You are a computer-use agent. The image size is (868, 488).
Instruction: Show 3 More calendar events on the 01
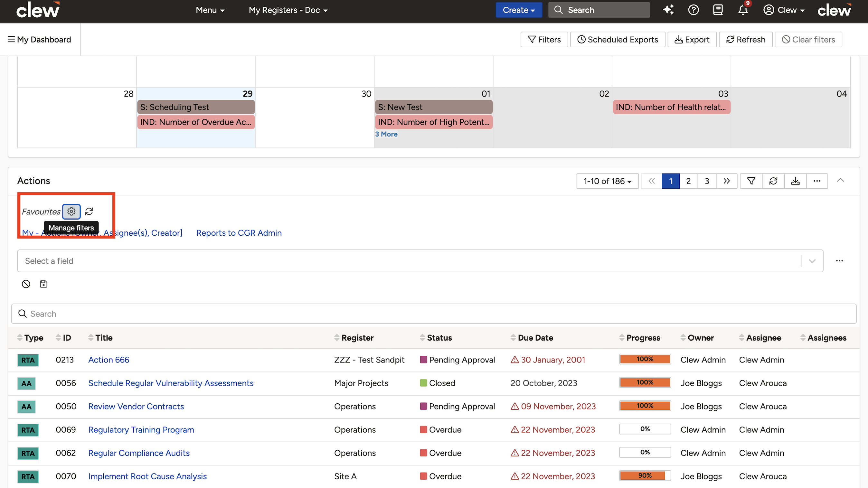click(386, 134)
